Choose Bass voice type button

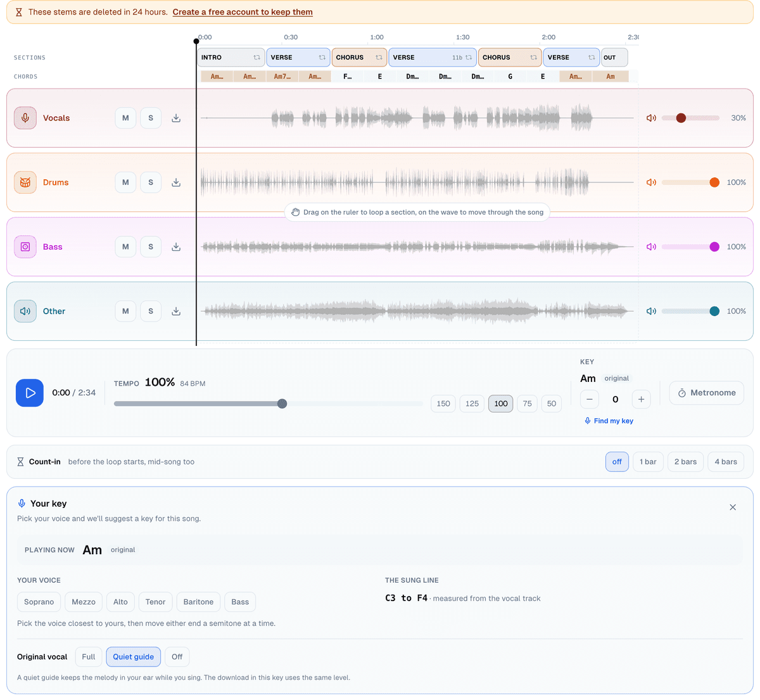[x=240, y=602]
